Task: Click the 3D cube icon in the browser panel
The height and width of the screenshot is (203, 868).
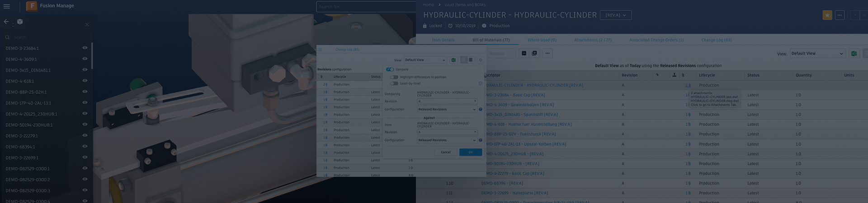Action: [x=20, y=22]
